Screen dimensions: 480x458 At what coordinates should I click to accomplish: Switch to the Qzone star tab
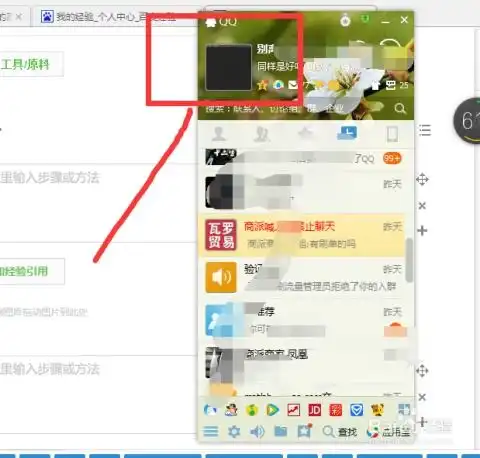[x=305, y=133]
